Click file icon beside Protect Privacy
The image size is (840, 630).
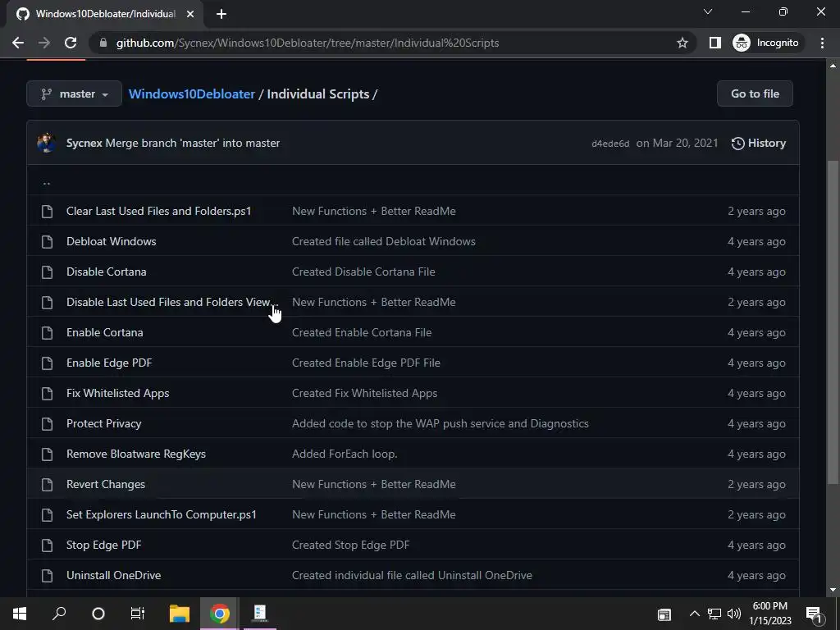[47, 424]
